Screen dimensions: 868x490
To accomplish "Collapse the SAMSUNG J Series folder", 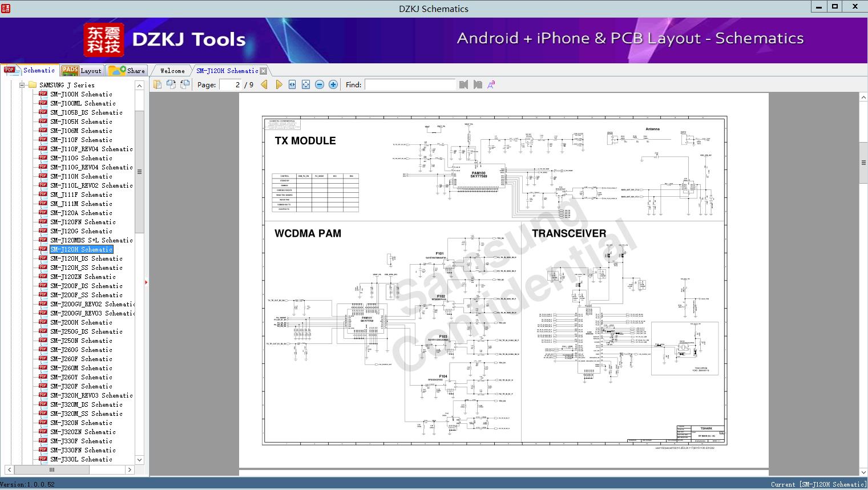I will coord(22,85).
